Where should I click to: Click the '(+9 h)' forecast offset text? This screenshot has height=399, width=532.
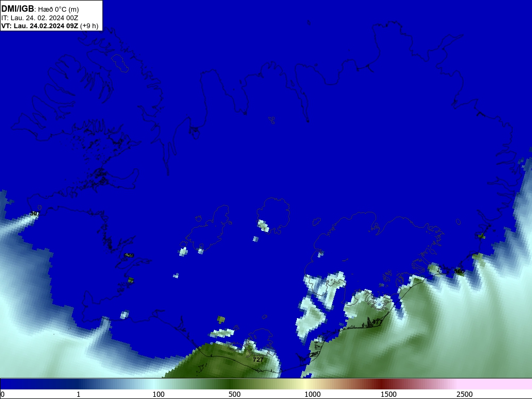point(89,26)
